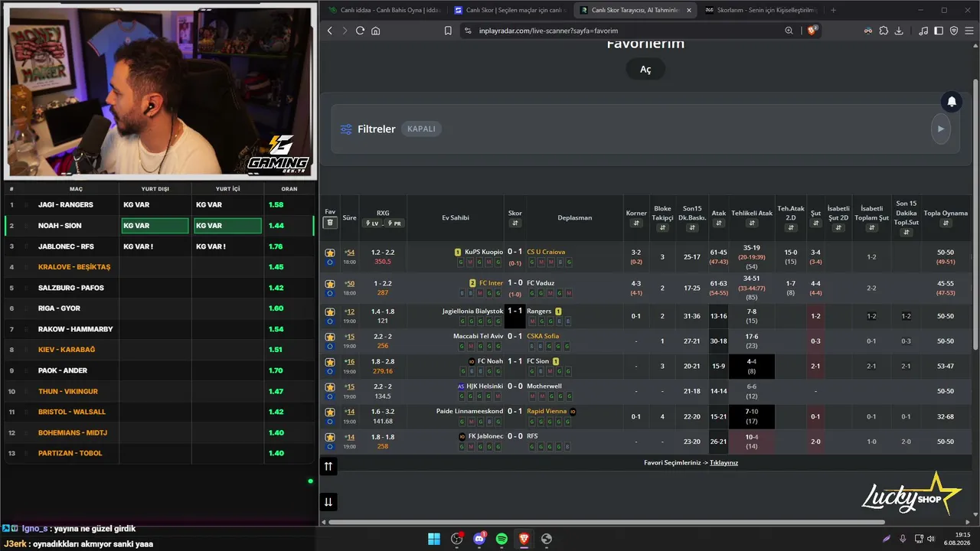This screenshot has height=551, width=980.
Task: Switch to the Skorlarım browser tab
Action: 761,10
